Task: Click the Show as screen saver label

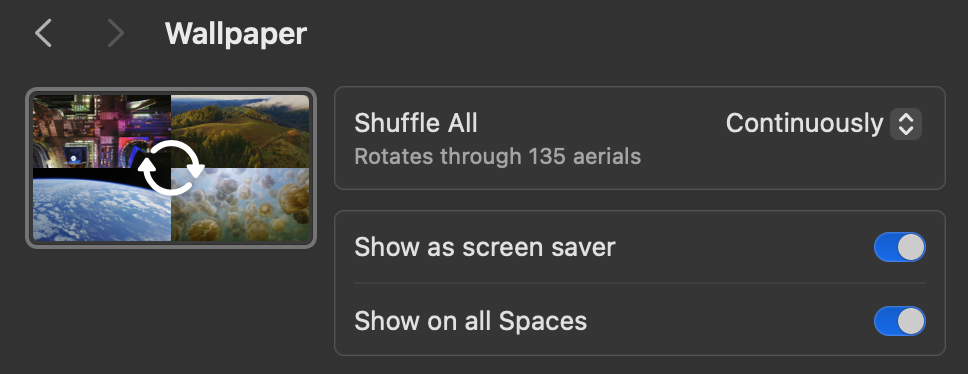Action: point(485,247)
